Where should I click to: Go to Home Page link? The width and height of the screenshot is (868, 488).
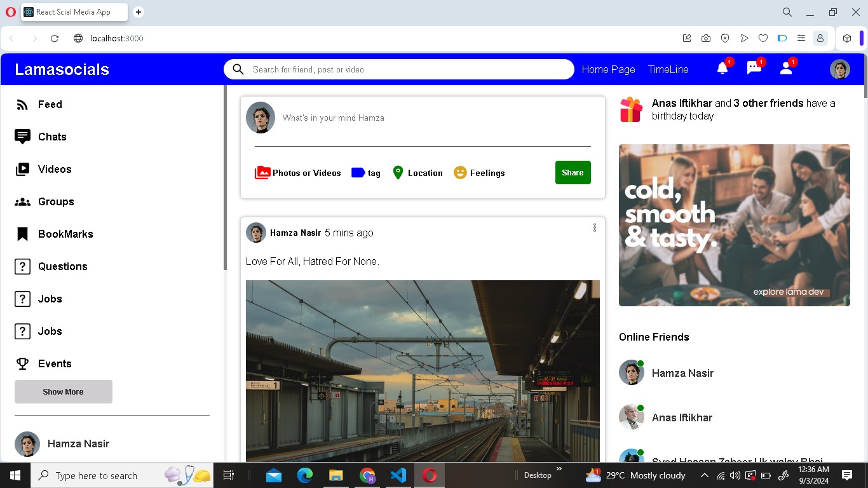(x=608, y=69)
